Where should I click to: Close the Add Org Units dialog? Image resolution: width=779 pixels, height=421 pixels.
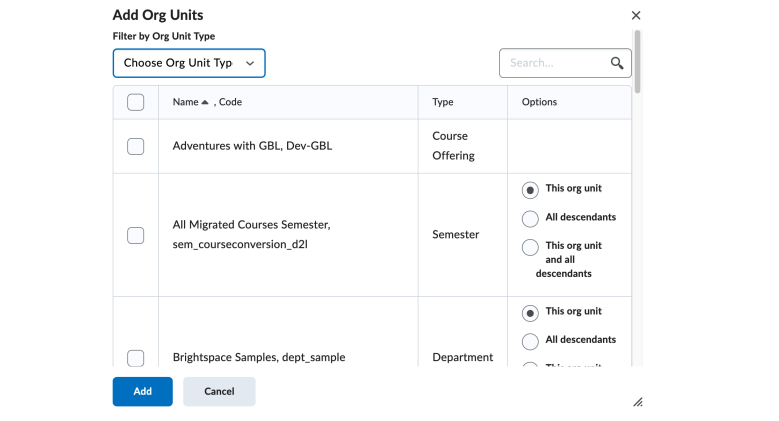636,15
